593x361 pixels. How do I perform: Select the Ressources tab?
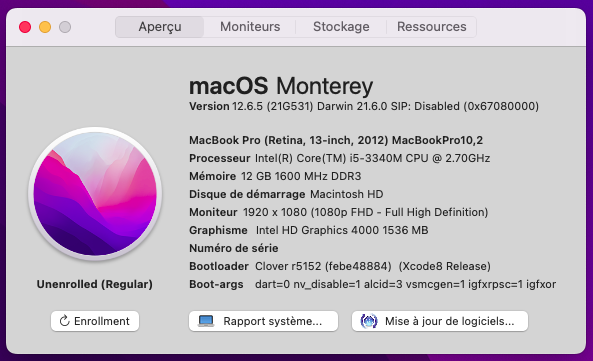[432, 27]
